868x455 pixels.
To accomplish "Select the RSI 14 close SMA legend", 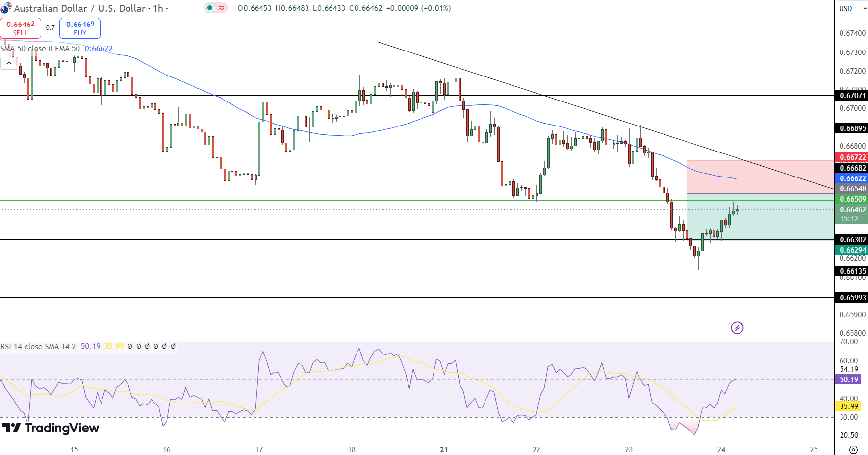I will click(38, 347).
